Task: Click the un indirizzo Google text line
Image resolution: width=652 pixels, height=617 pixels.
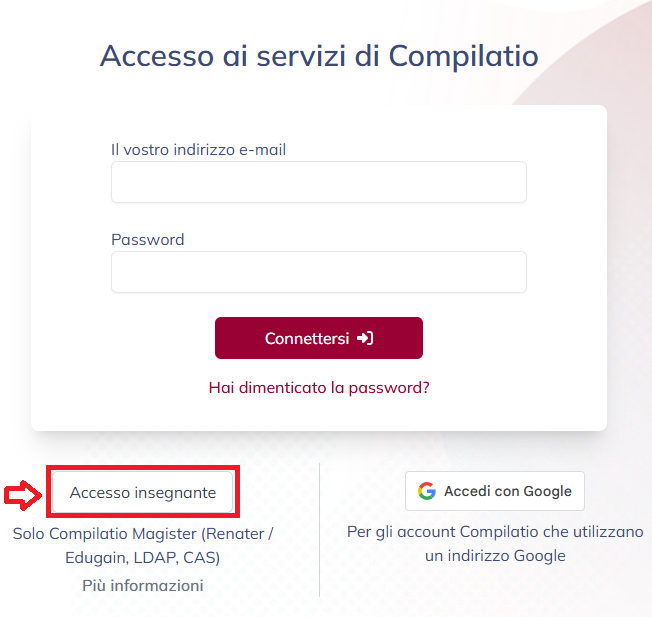Action: 495,556
